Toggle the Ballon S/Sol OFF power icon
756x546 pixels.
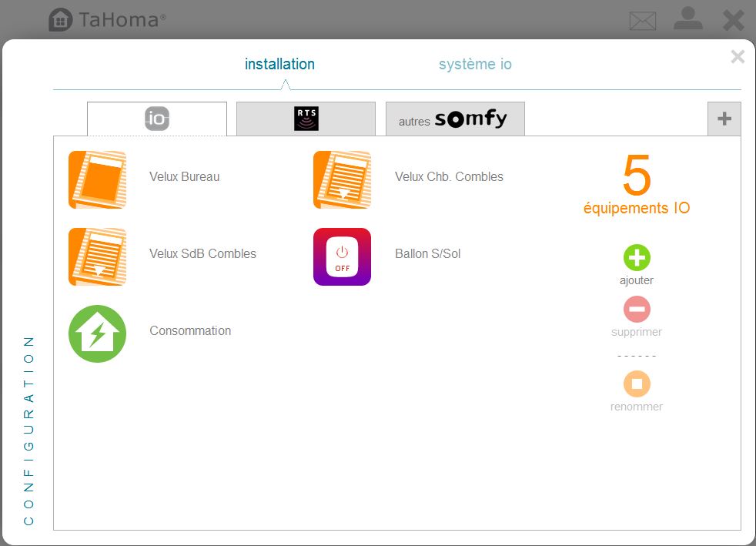point(342,256)
